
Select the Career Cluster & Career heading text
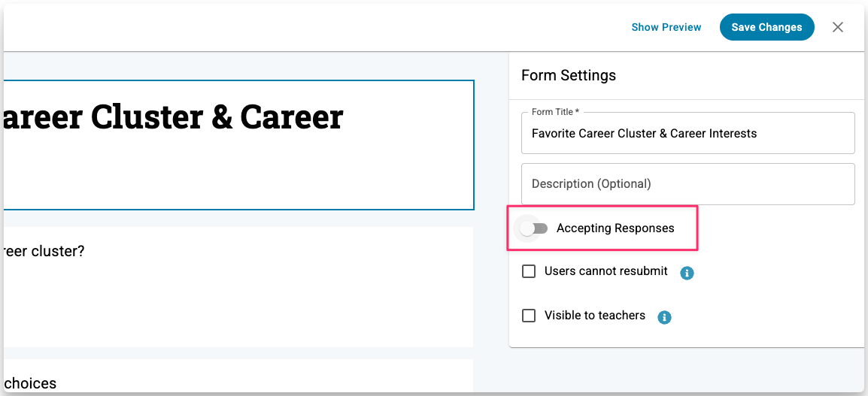point(173,117)
